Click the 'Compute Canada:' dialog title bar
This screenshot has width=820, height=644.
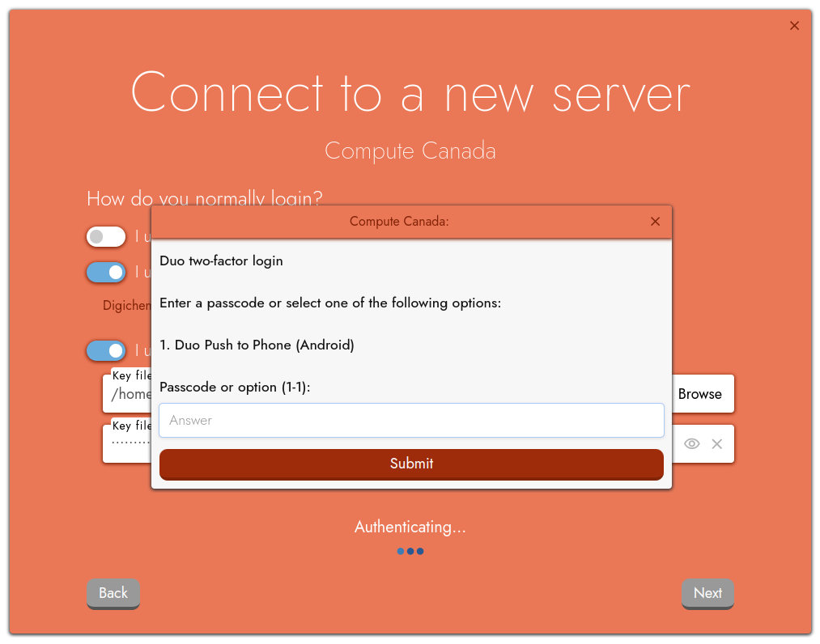(x=399, y=222)
